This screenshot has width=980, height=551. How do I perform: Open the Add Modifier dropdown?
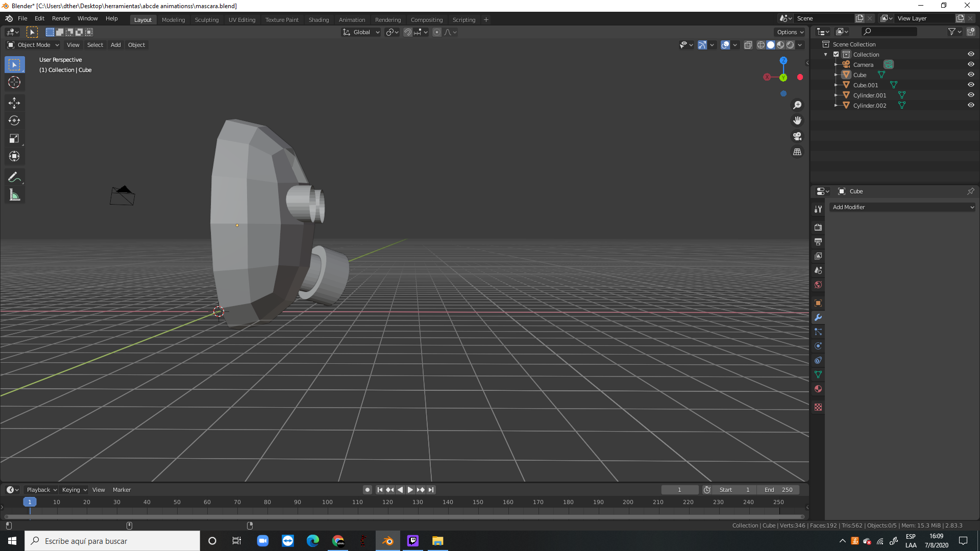pyautogui.click(x=902, y=207)
